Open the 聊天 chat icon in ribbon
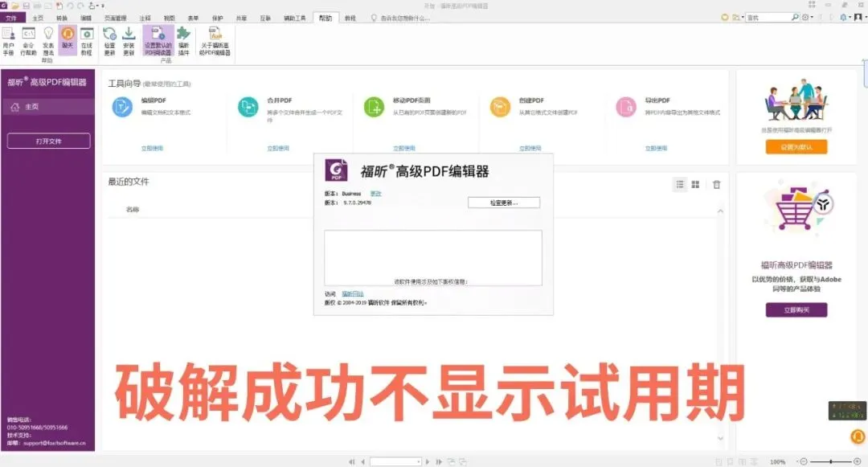The image size is (868, 467). point(68,40)
